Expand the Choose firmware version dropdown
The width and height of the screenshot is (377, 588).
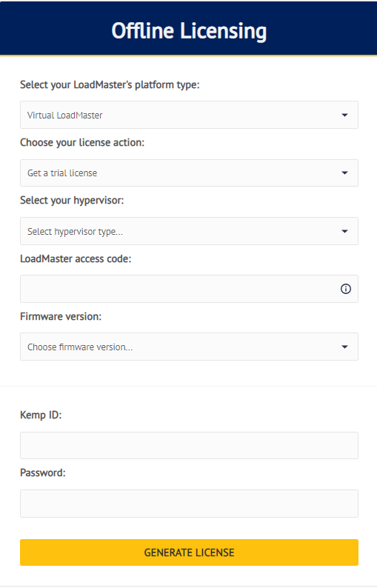(189, 347)
